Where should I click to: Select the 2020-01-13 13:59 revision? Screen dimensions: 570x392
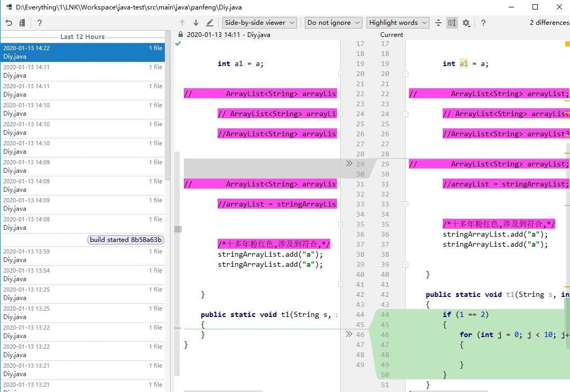(82, 256)
